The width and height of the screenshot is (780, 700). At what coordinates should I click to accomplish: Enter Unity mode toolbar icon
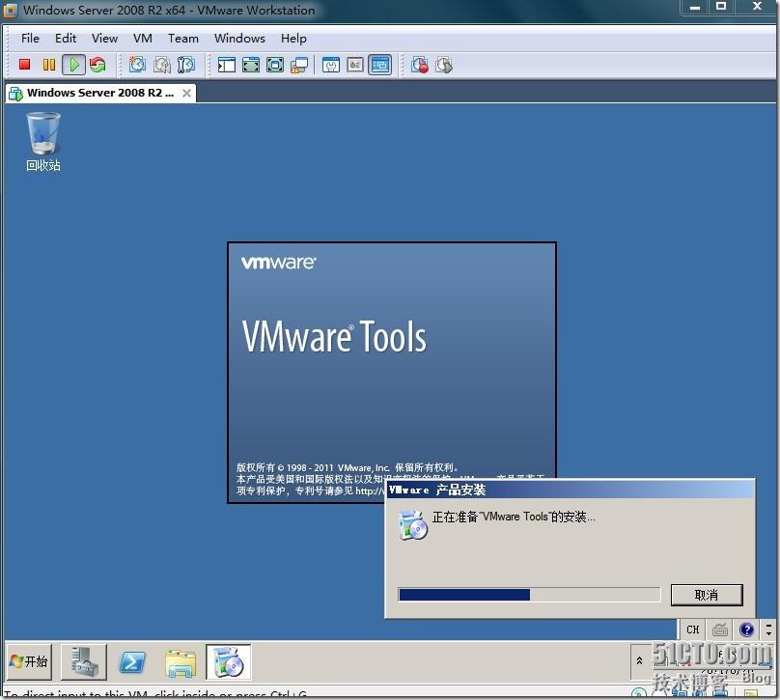pyautogui.click(x=299, y=66)
